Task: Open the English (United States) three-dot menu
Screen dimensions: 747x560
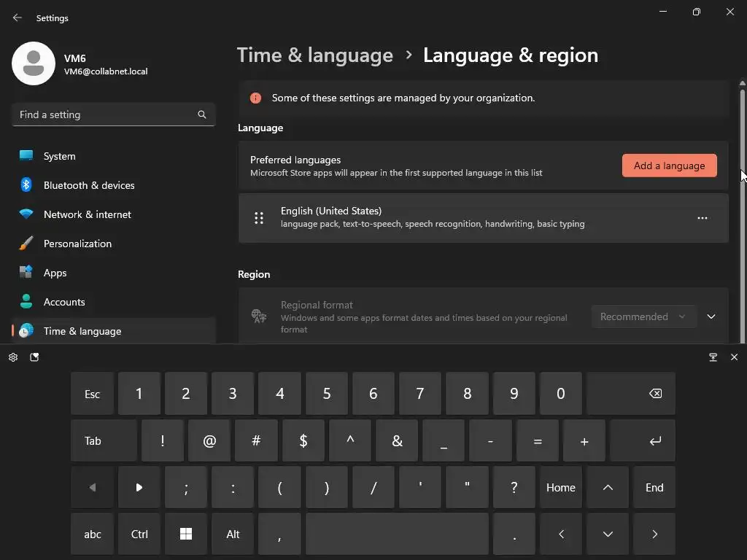Action: tap(703, 218)
